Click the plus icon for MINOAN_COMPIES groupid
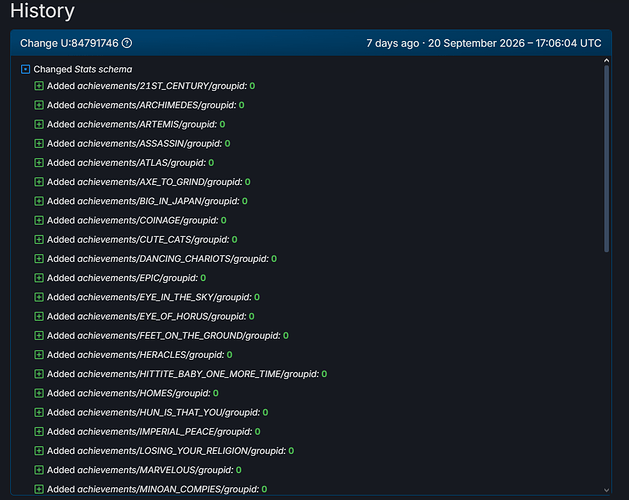Image resolution: width=629 pixels, height=500 pixels. [39, 489]
